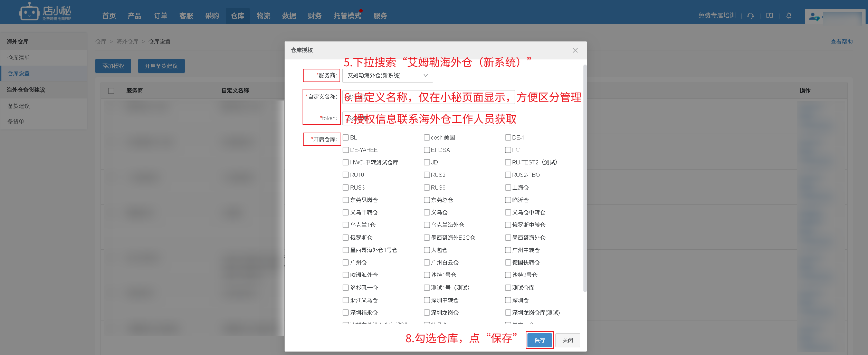Viewport: 868px width, 355px height.
Task: Toggle the select-all checkbox in table header
Action: (111, 91)
